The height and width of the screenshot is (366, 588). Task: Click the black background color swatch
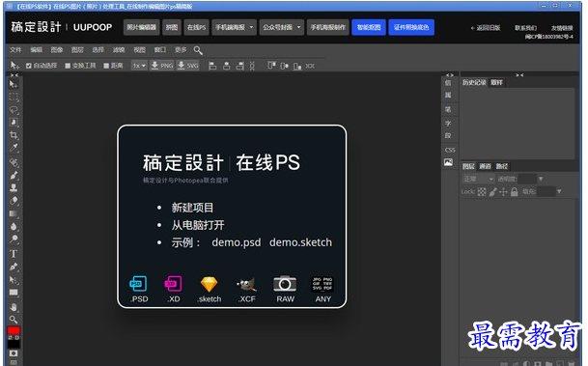[x=14, y=344]
